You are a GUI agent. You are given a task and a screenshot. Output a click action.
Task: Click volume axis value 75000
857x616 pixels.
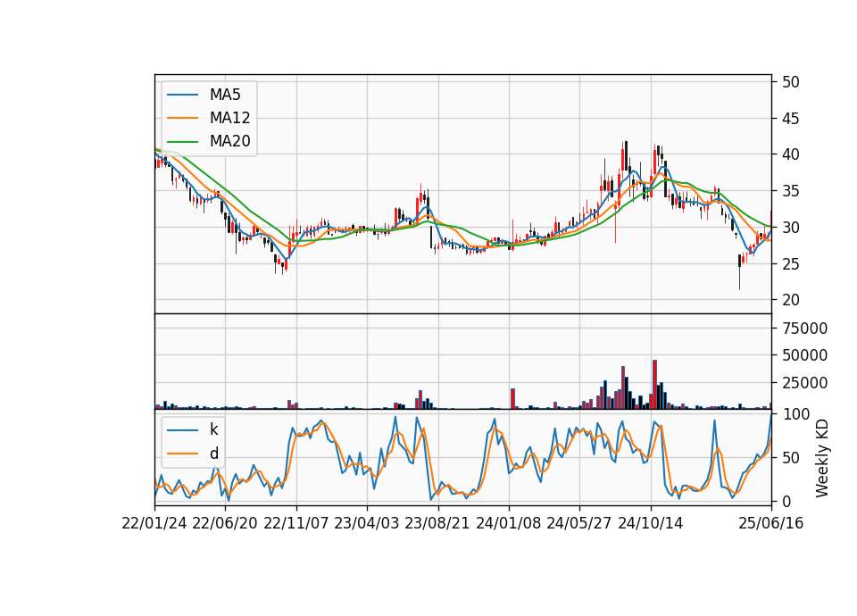click(x=805, y=328)
